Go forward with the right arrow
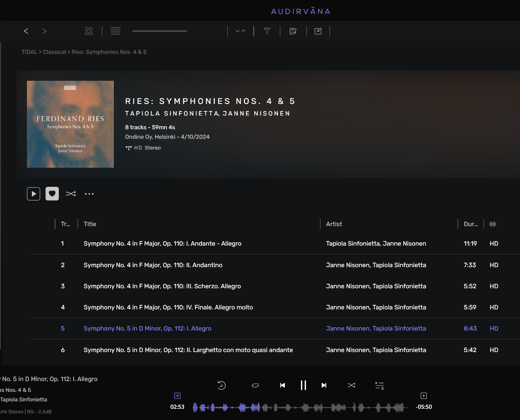Image resolution: width=520 pixels, height=420 pixels. coord(44,31)
